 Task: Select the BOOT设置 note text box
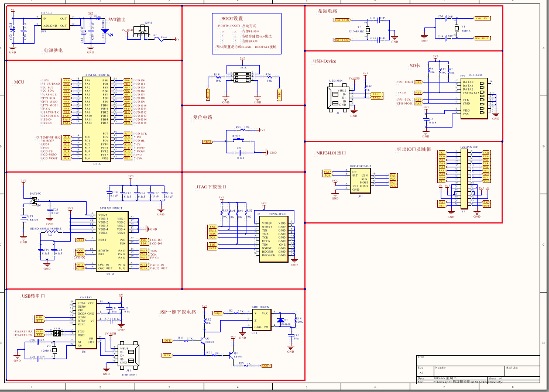[x=246, y=33]
